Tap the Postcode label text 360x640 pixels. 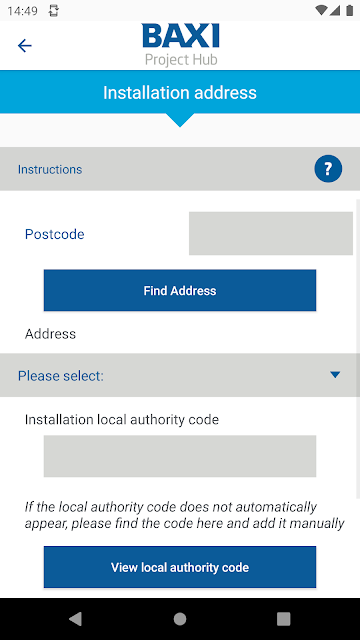pyautogui.click(x=55, y=234)
